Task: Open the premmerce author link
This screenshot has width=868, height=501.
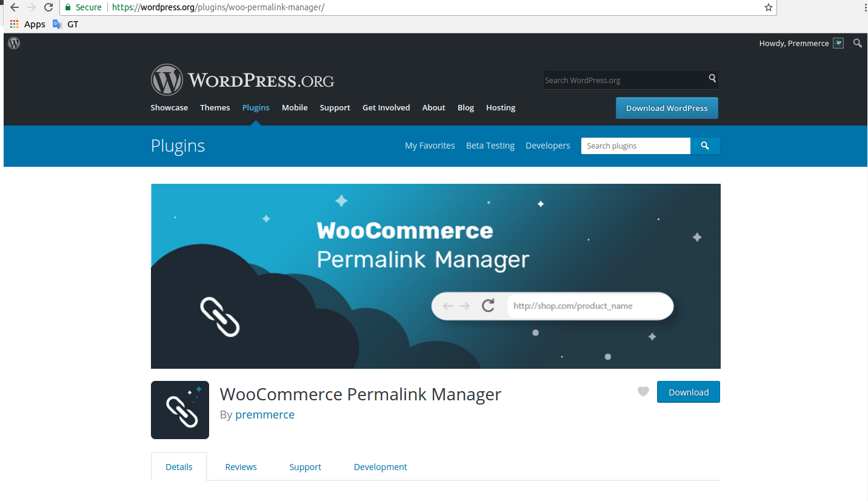Action: 265,415
